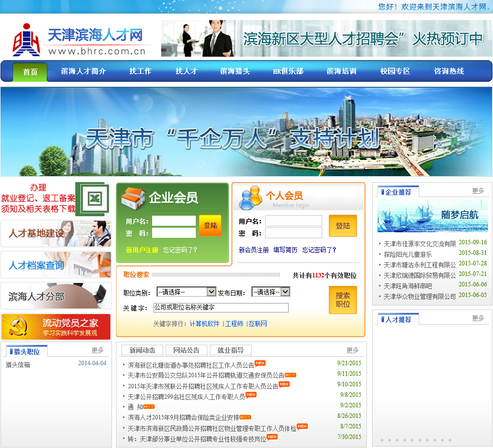Click keyword link 工程师
This screenshot has height=448, width=493.
[x=234, y=324]
